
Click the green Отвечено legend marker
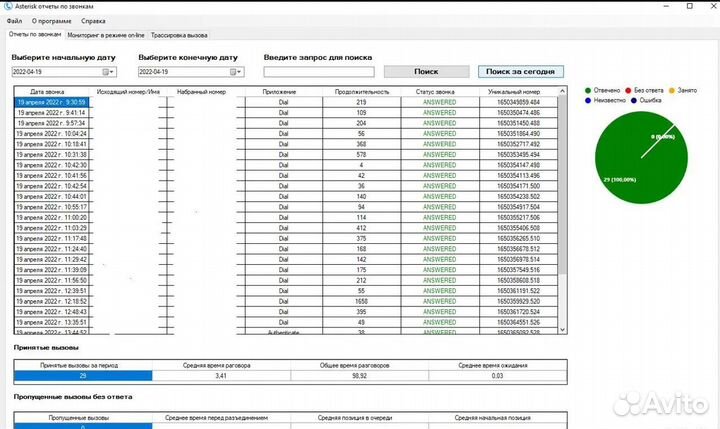[x=590, y=90]
